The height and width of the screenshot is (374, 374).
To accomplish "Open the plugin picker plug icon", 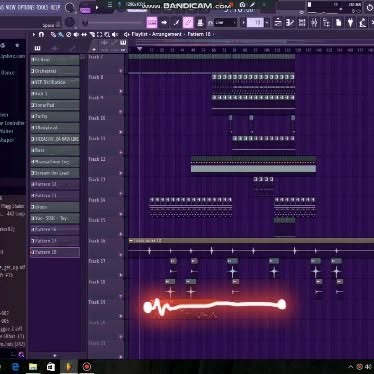I will [x=350, y=23].
